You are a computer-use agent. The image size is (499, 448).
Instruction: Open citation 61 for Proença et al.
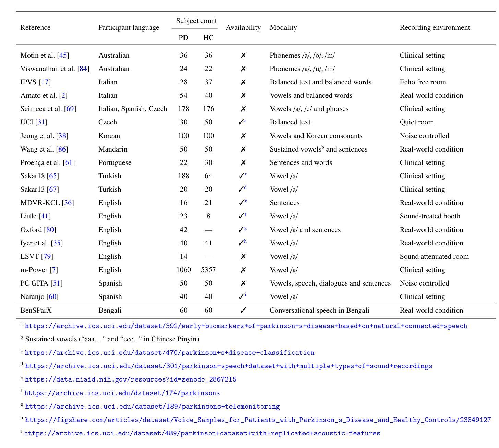coord(69,162)
